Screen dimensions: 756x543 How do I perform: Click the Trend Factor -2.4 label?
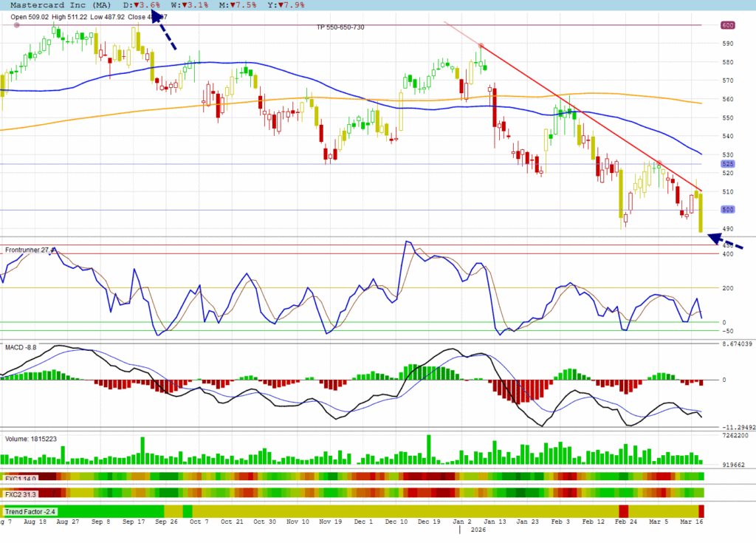pyautogui.click(x=31, y=511)
